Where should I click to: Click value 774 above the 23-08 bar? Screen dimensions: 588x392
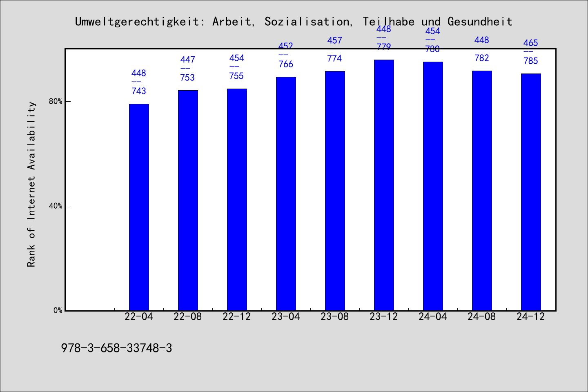[335, 58]
